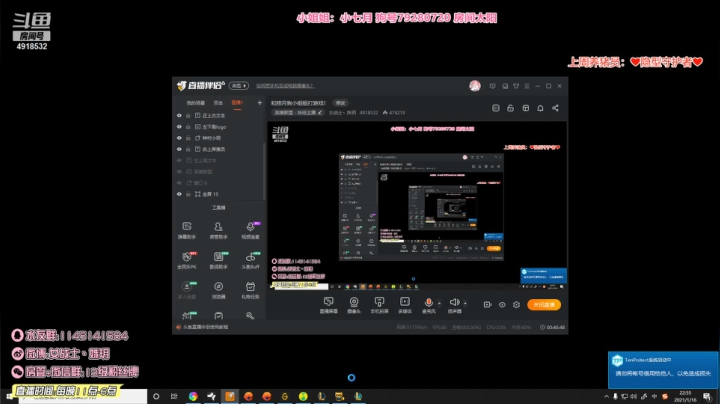Viewport: 720px width, 404px height.
Task: Expand the arrow next to 扬声器
Action: (465, 303)
